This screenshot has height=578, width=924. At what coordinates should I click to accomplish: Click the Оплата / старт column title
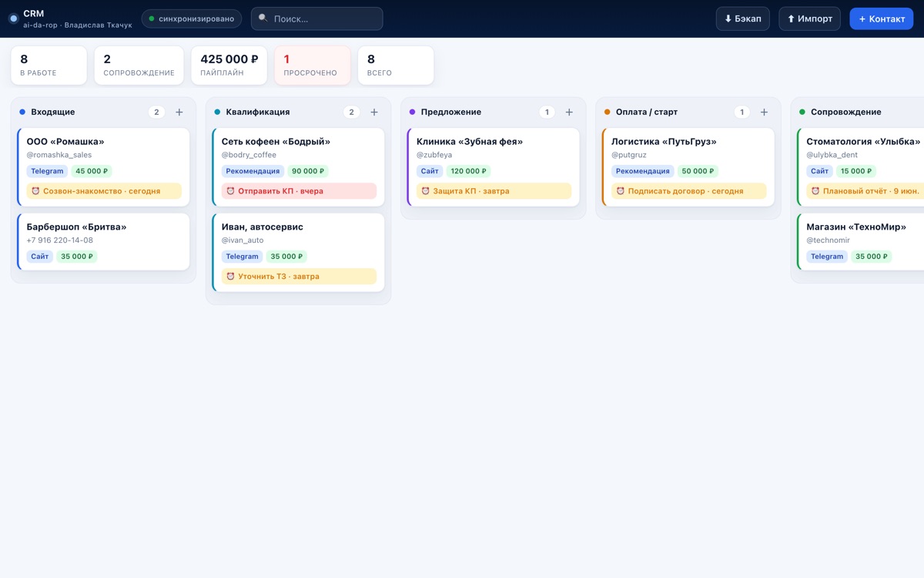pyautogui.click(x=647, y=113)
